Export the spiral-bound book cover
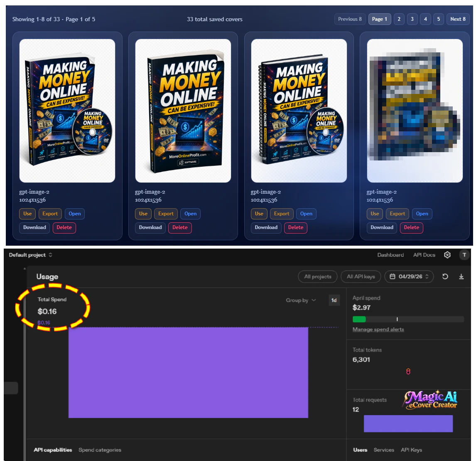This screenshot has width=476, height=461. click(282, 214)
